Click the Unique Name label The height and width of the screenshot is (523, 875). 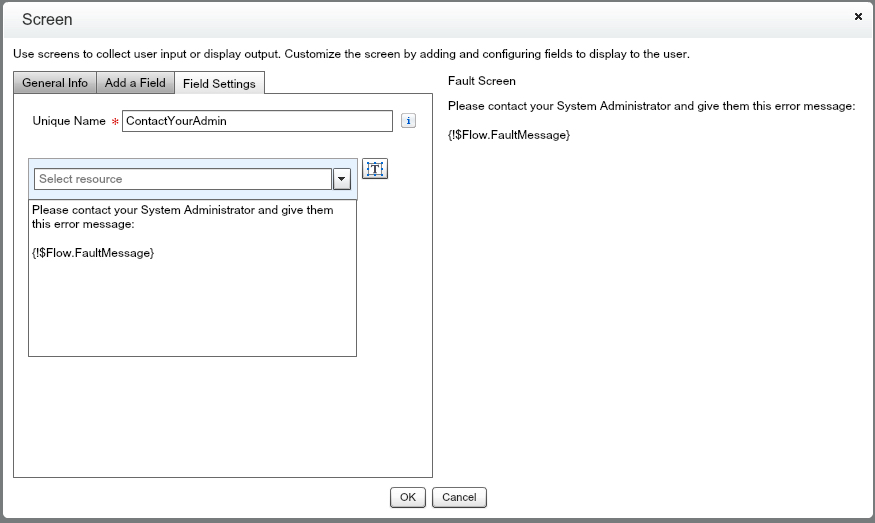(68, 121)
